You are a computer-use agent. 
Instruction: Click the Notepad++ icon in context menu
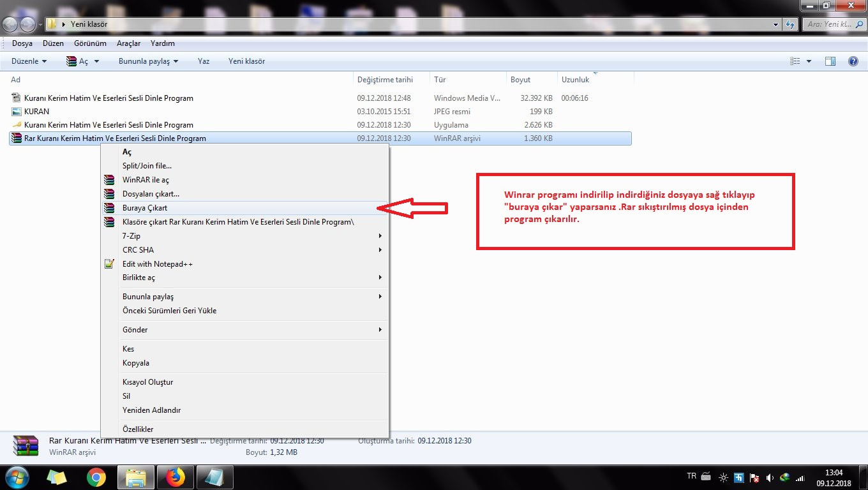109,264
